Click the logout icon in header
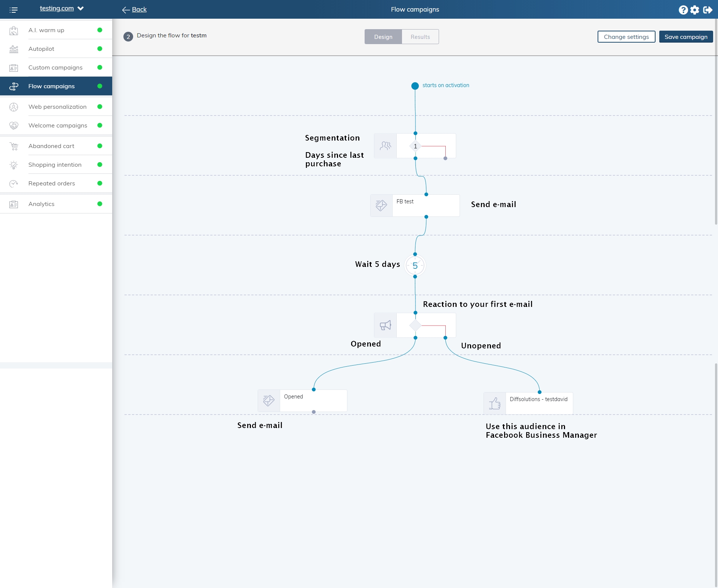Image resolution: width=718 pixels, height=588 pixels. (708, 10)
